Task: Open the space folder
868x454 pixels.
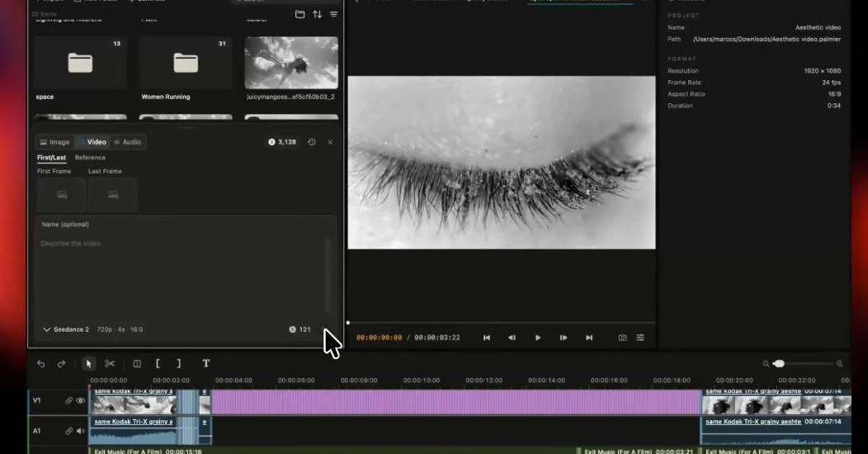Action: tap(80, 63)
